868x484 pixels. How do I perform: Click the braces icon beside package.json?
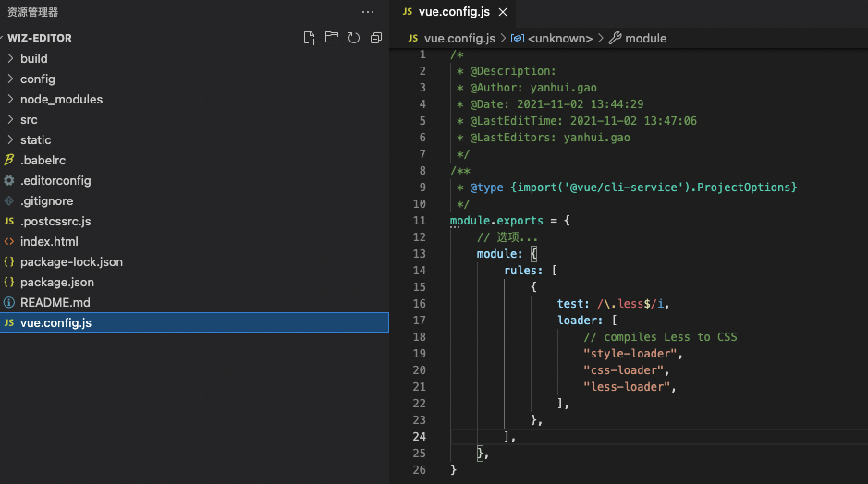pyautogui.click(x=9, y=282)
